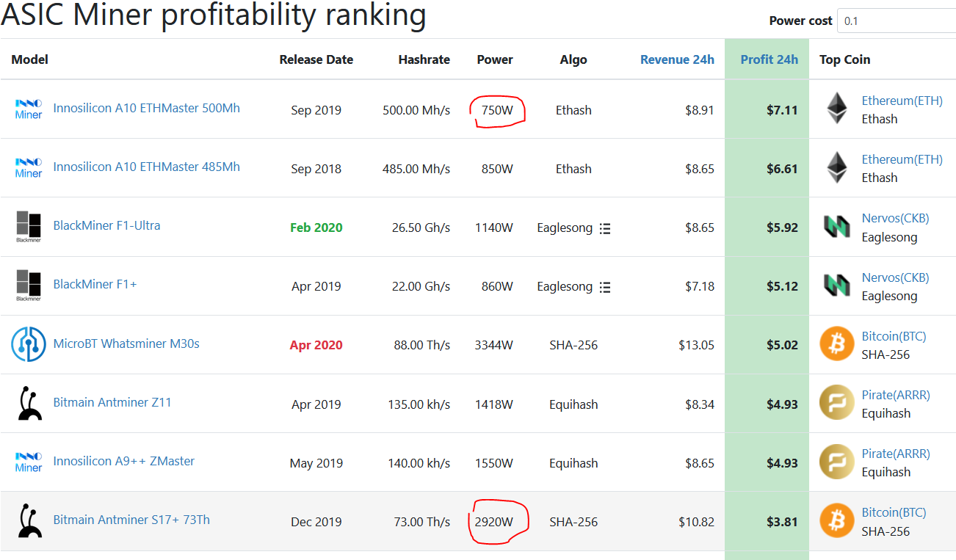This screenshot has height=560, width=956.
Task: Click the 3344W power value
Action: (494, 345)
